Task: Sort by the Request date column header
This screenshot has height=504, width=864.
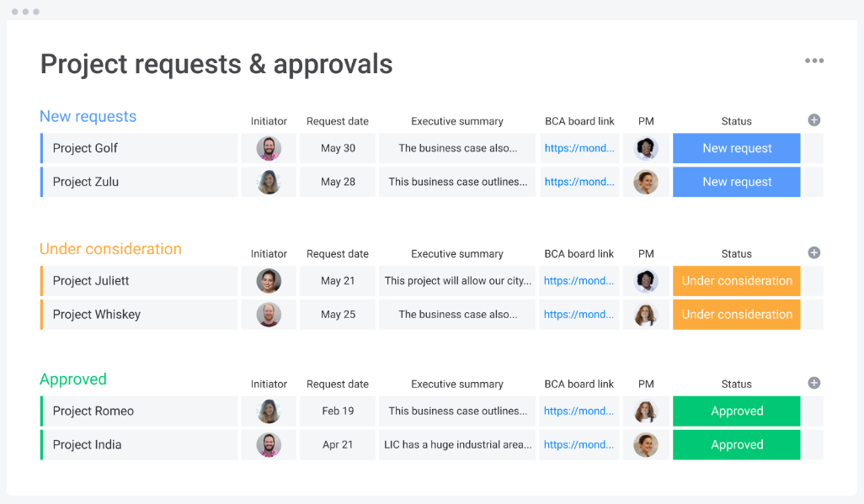Action: tap(337, 120)
